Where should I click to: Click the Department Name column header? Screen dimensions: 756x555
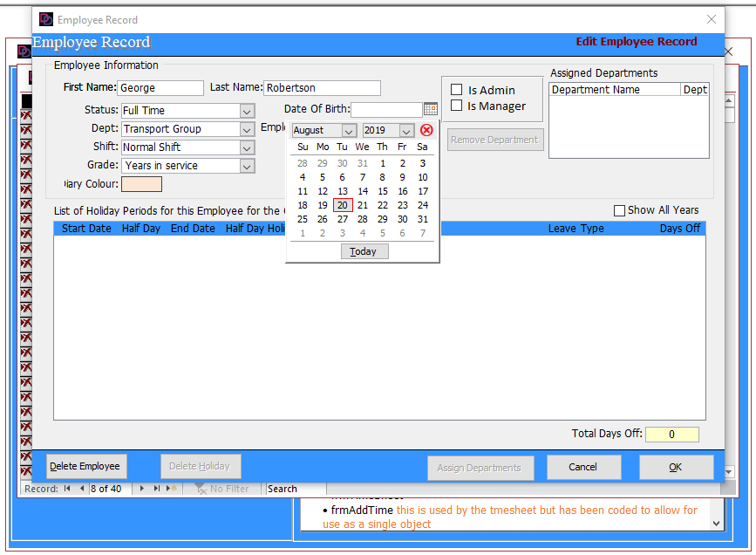click(x=615, y=90)
